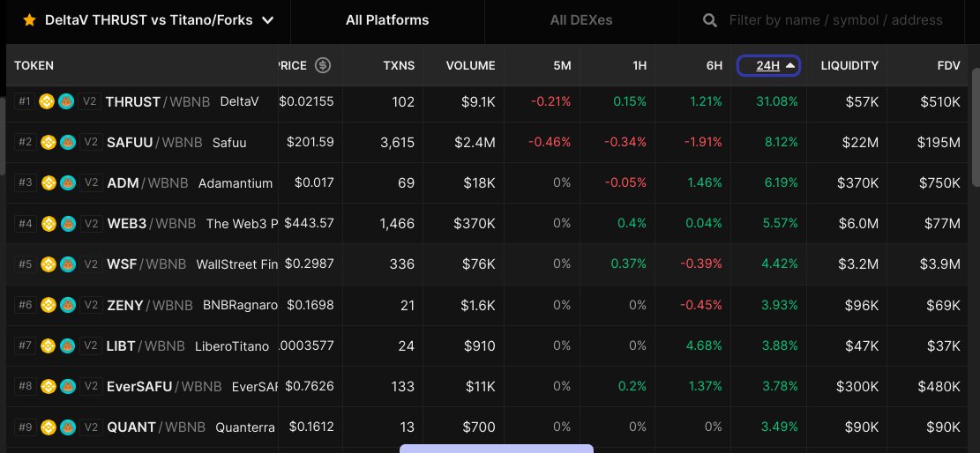
Task: Click PancakeSwap icon in EverSAFU row
Action: coord(68,387)
